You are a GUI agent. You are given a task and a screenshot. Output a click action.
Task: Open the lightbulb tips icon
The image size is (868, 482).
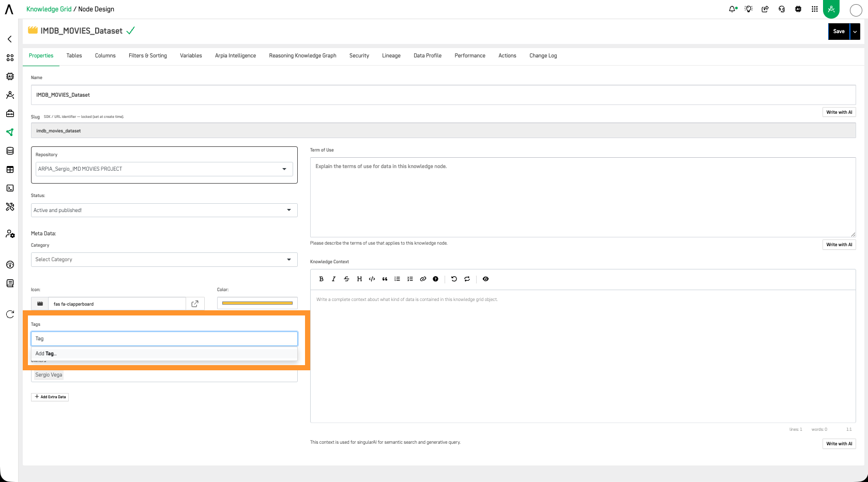pyautogui.click(x=749, y=9)
